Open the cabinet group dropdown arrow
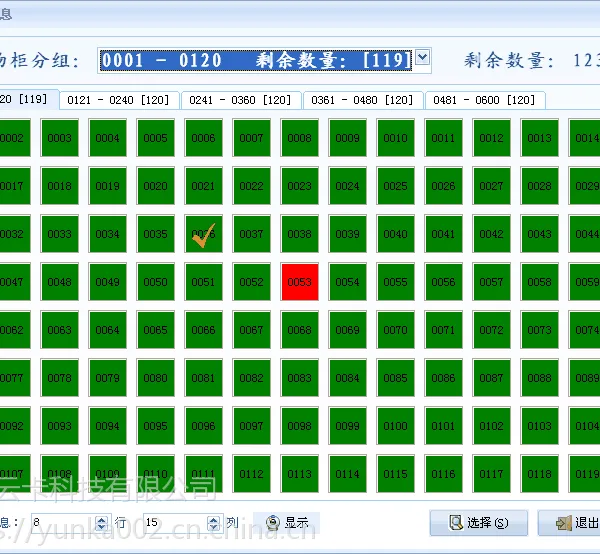Viewport: 600px width, 554px height. click(x=422, y=57)
